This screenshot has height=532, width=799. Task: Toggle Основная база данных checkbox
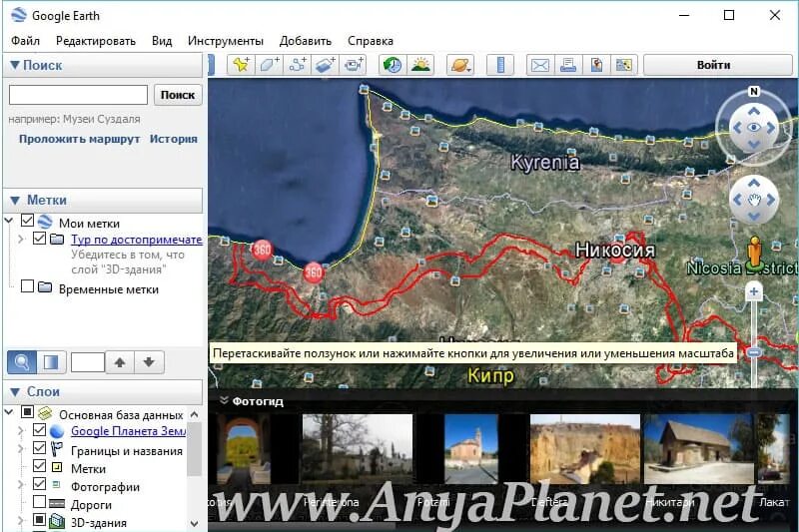[27, 411]
